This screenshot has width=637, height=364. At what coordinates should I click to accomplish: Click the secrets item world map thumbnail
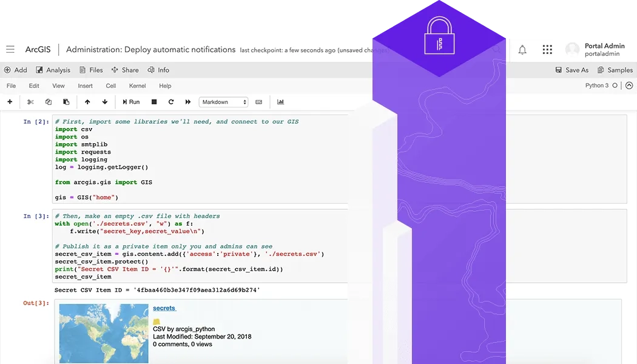104,334
